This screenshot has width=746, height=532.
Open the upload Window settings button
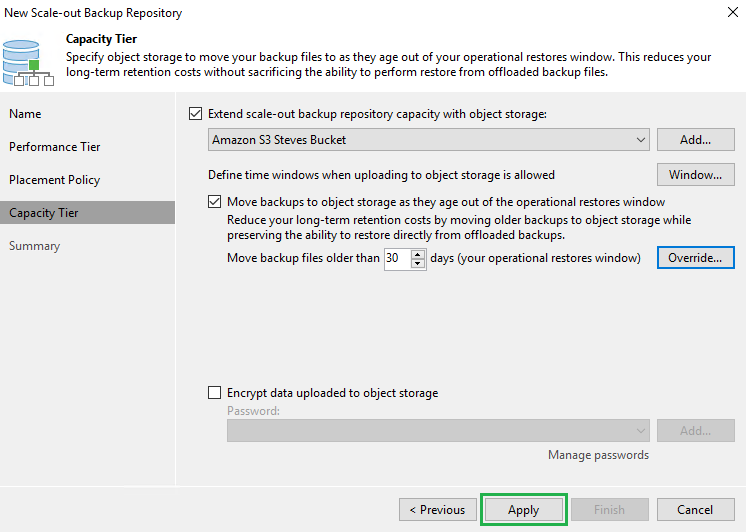pos(695,175)
